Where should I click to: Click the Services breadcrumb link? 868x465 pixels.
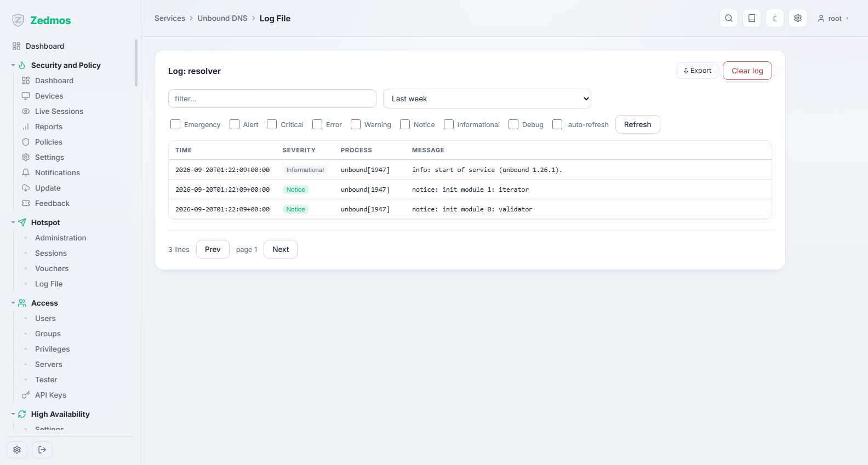pos(170,18)
